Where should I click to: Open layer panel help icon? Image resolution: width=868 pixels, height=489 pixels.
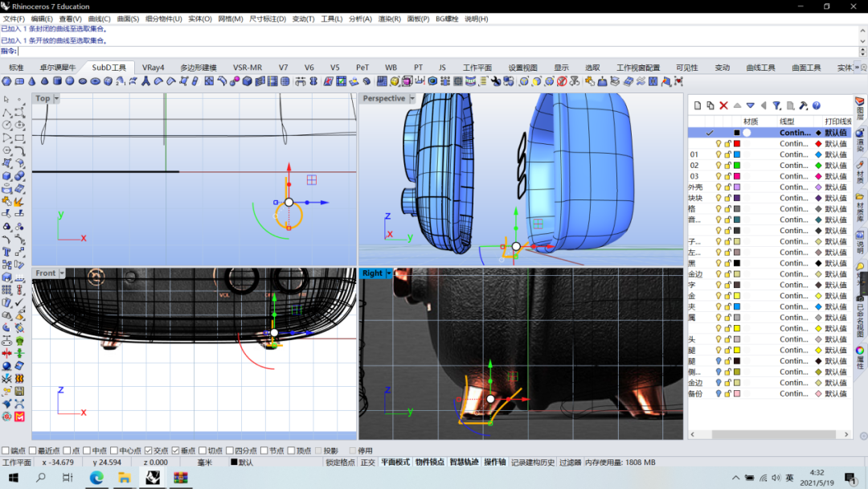816,105
